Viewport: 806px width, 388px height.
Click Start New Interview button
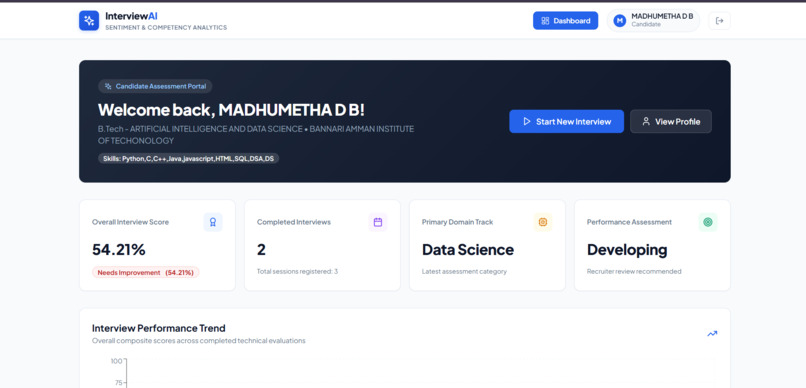[x=566, y=121]
